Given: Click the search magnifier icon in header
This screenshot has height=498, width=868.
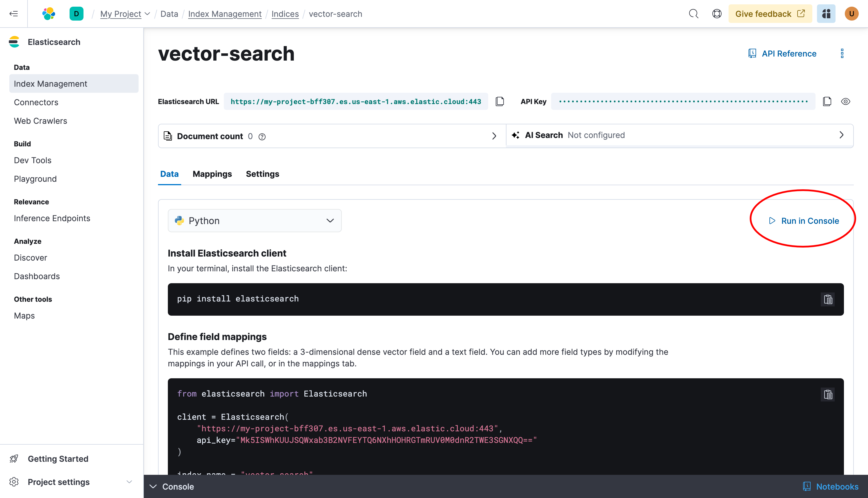Looking at the screenshot, I should coord(693,14).
